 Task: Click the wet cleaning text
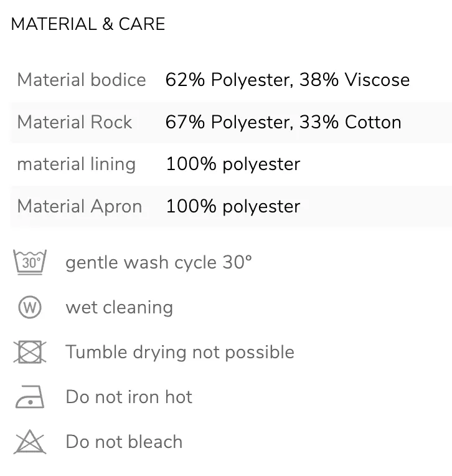(x=120, y=307)
